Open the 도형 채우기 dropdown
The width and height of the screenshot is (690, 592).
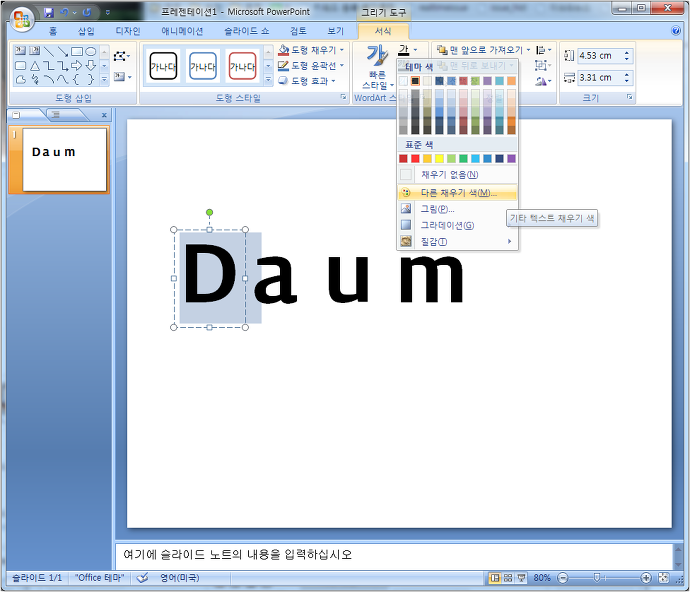(x=312, y=50)
